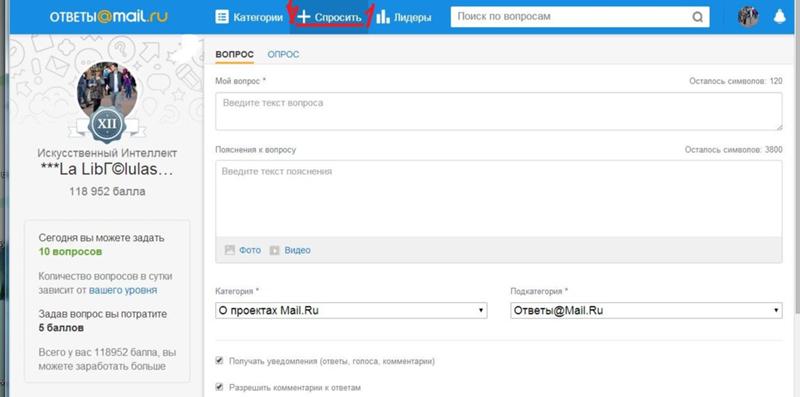This screenshot has width=800, height=397.
Task: Click the magnifier search icon
Action: 697,17
